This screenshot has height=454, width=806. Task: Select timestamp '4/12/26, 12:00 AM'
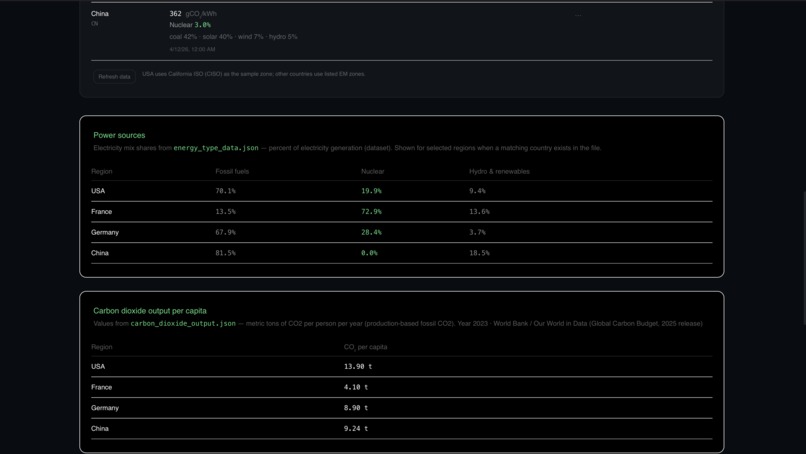[192, 49]
